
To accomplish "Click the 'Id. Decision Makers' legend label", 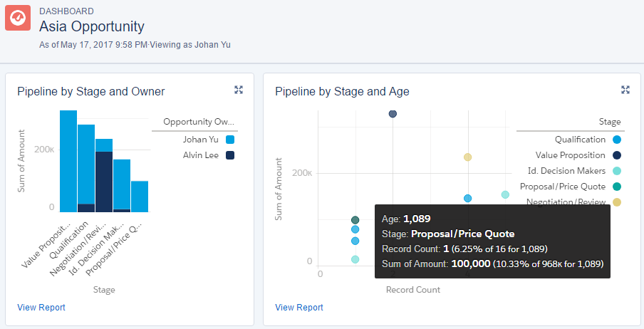I will pos(566,171).
